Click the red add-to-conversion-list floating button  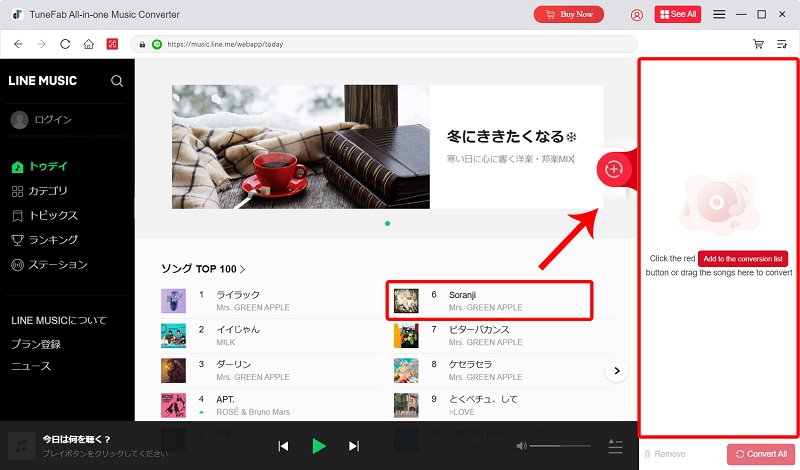point(613,170)
